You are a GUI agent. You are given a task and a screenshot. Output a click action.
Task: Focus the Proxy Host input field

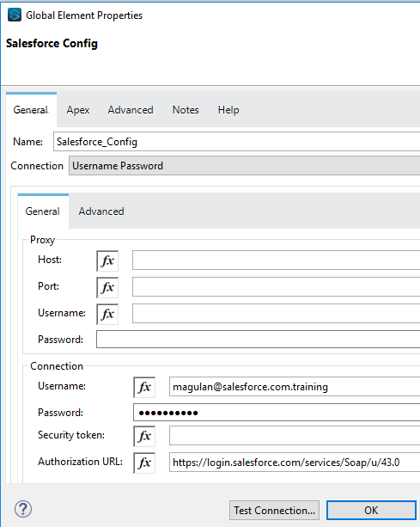[276, 260]
